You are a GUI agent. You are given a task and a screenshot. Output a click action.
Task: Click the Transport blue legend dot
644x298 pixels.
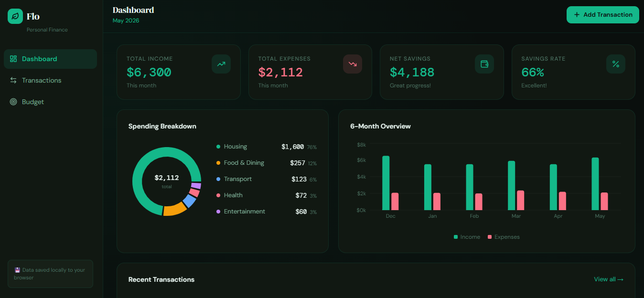218,179
